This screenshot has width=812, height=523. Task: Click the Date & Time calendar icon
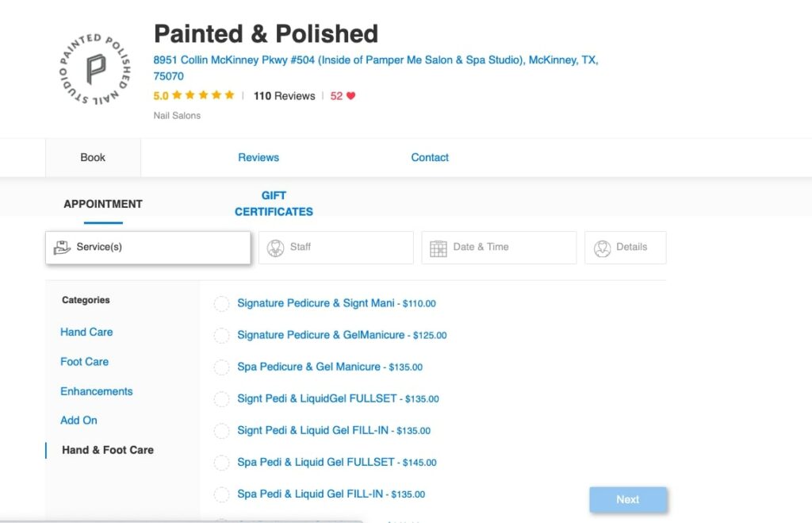click(438, 248)
